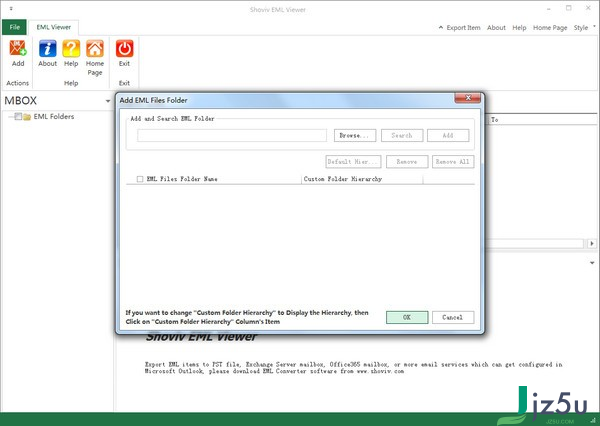
Task: Click the Add EML Files Folder title bar
Action: (285, 100)
